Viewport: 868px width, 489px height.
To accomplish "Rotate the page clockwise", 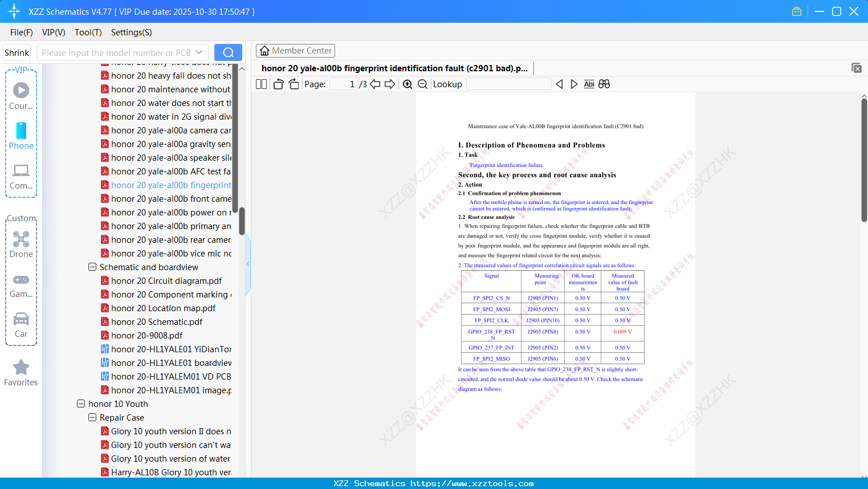I will [294, 84].
